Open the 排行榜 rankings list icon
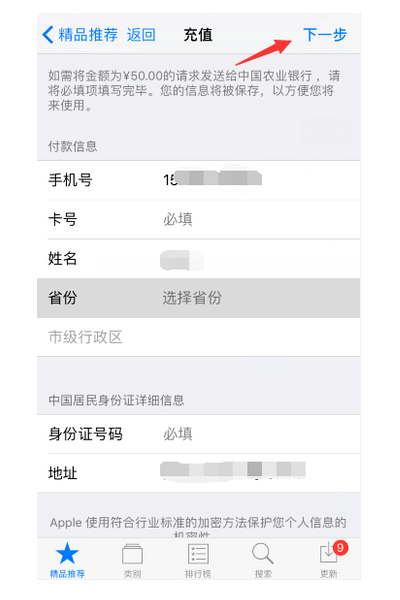 (198, 554)
